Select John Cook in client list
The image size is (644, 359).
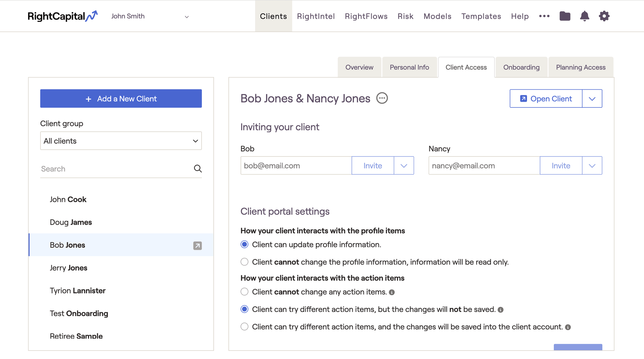[x=121, y=199]
